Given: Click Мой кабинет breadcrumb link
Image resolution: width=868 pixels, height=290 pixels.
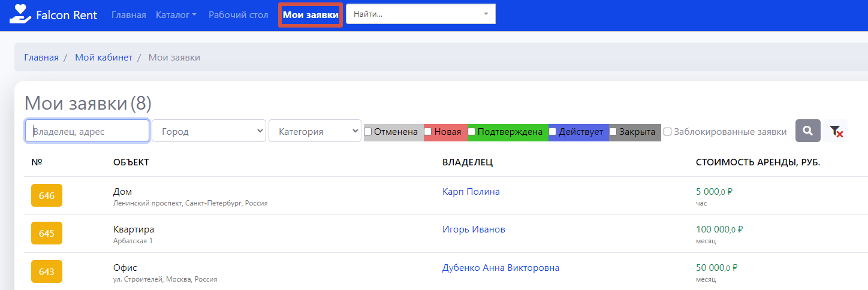Looking at the screenshot, I should pyautogui.click(x=103, y=58).
